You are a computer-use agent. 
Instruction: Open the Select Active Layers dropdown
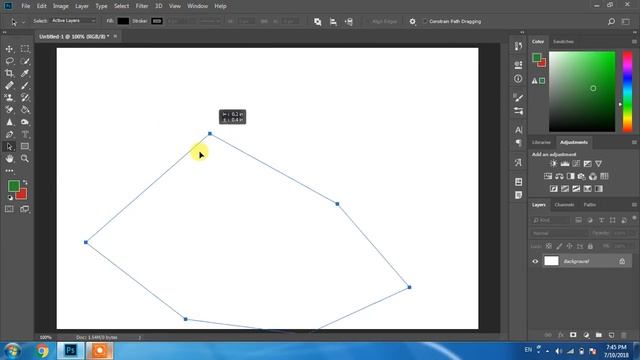[x=73, y=20]
